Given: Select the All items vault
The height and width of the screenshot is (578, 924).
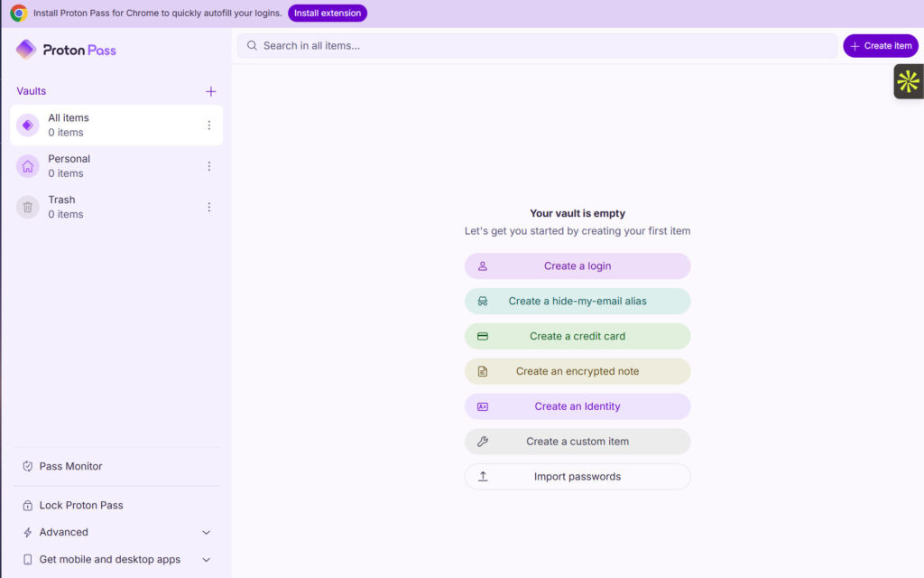Looking at the screenshot, I should [x=116, y=125].
